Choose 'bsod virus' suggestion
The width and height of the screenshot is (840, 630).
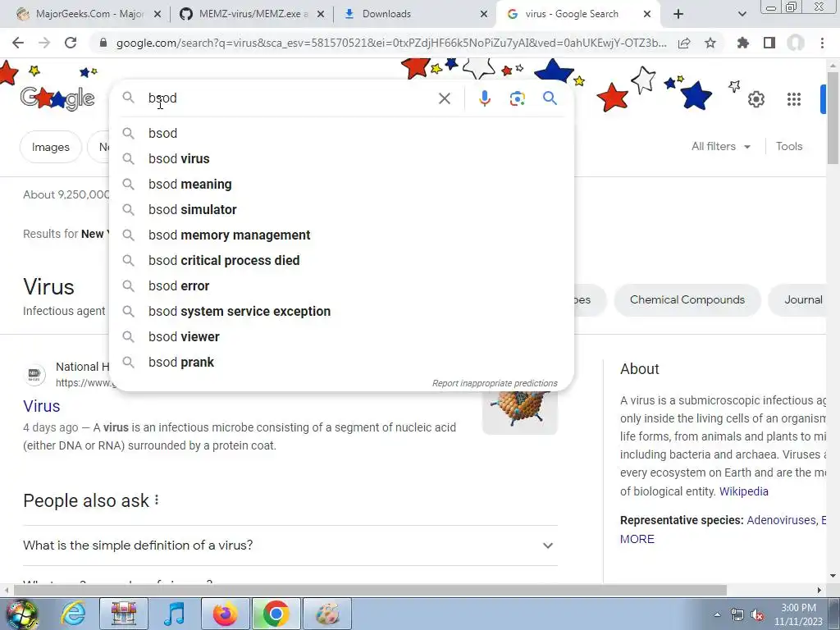pos(341,158)
